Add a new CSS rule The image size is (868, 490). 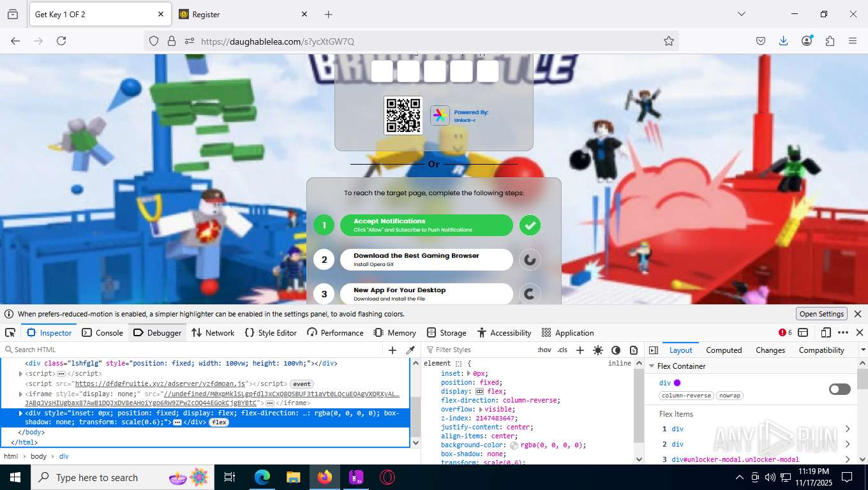tap(580, 350)
